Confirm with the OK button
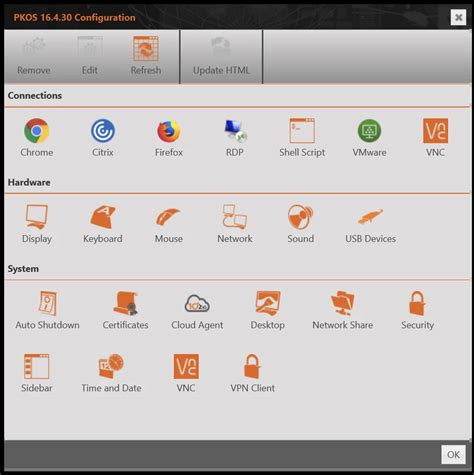 tap(453, 454)
